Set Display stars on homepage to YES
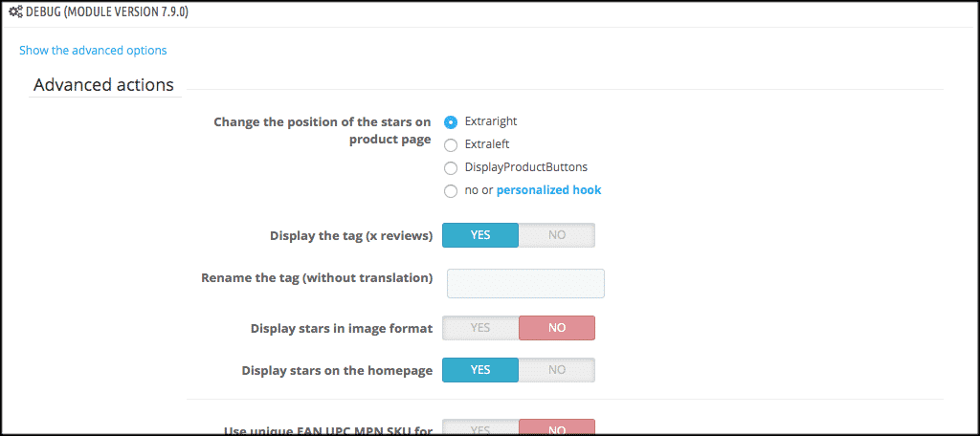This screenshot has height=436, width=980. click(x=480, y=370)
